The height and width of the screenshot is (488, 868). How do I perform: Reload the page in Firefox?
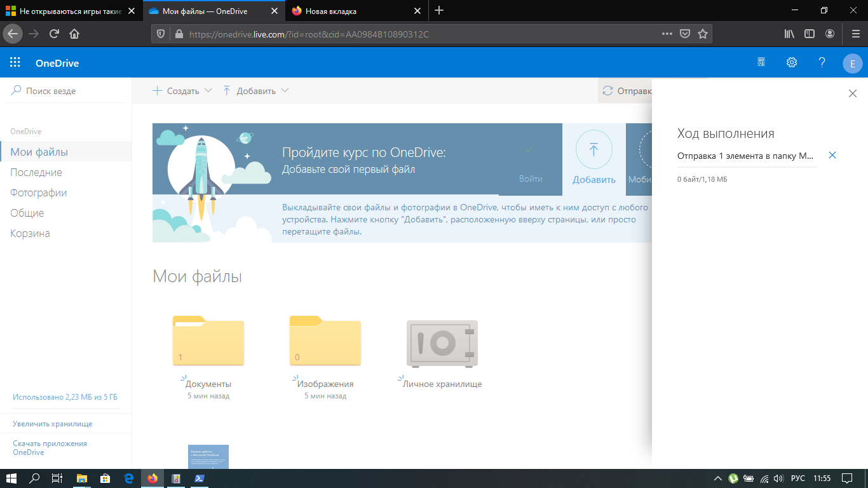(54, 34)
